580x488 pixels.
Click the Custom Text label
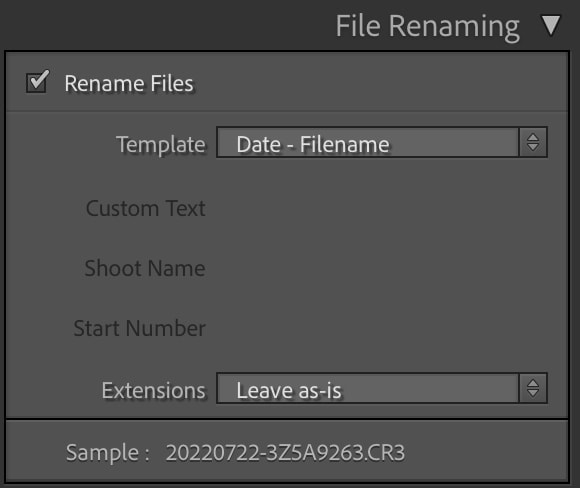coord(146,208)
